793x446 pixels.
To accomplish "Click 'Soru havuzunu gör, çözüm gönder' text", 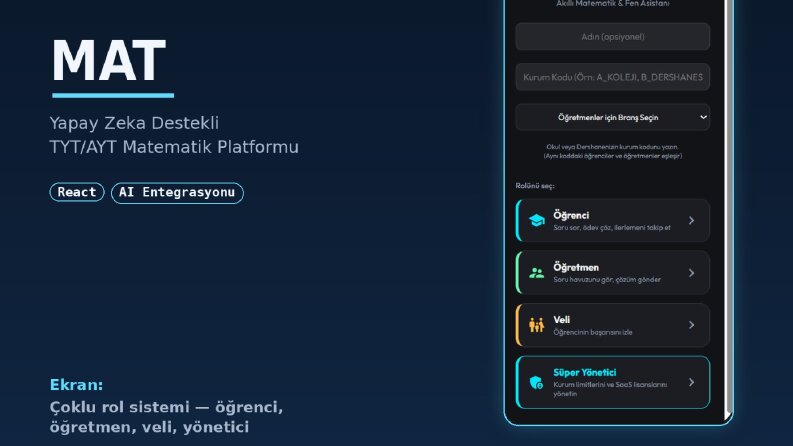I will [x=607, y=280].
